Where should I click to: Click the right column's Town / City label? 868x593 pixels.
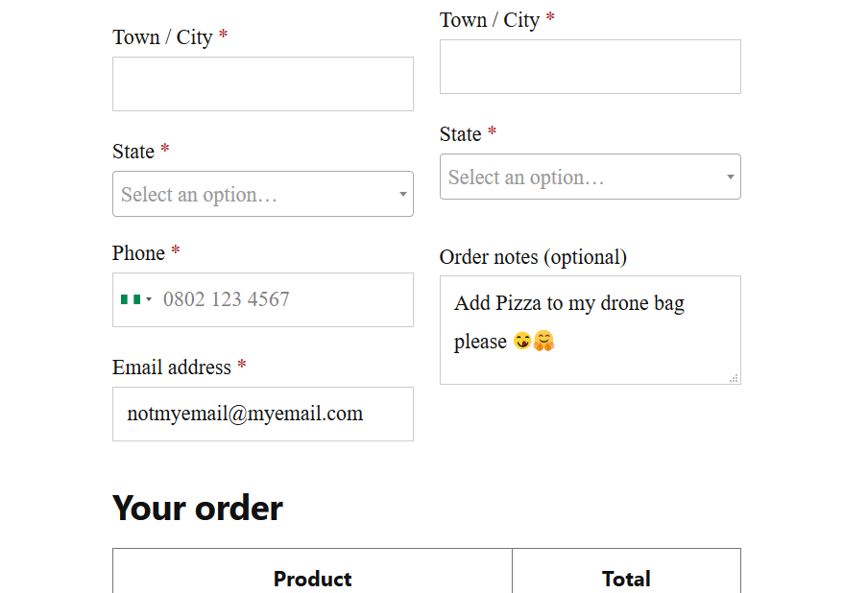point(490,20)
